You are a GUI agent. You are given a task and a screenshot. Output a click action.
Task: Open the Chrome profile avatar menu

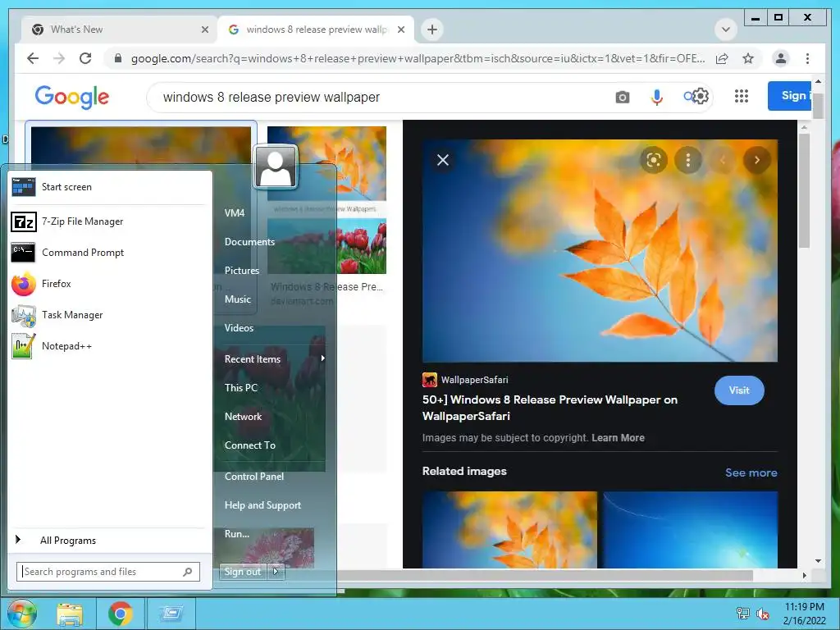tap(781, 58)
